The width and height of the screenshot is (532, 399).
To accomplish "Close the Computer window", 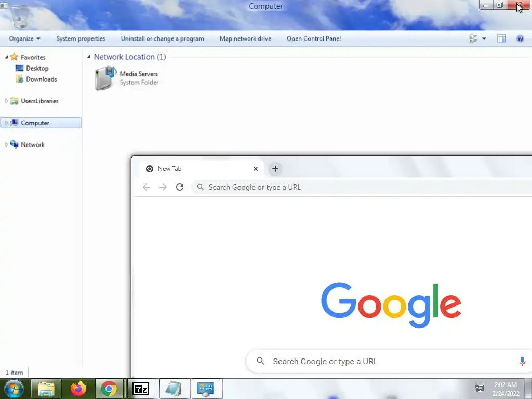I will [519, 5].
